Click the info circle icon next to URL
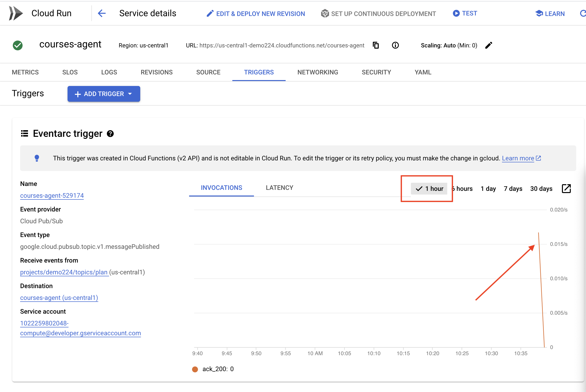The height and width of the screenshot is (392, 586). [x=396, y=45]
